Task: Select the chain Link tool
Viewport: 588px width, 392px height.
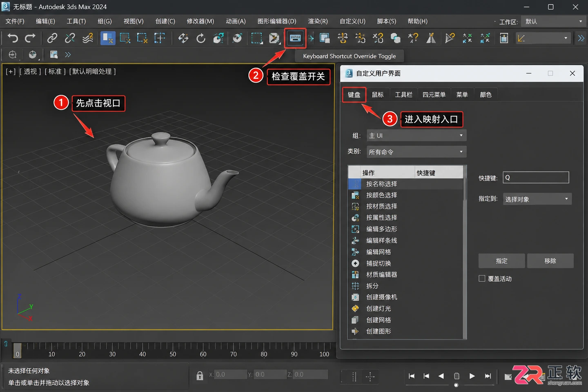Action: [52, 38]
